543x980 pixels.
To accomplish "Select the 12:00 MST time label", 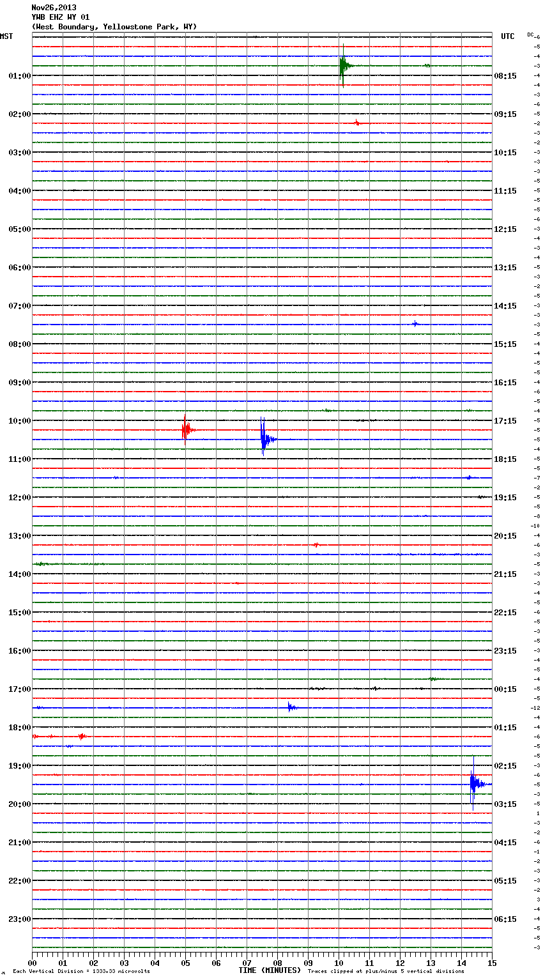I will pos(19,498).
